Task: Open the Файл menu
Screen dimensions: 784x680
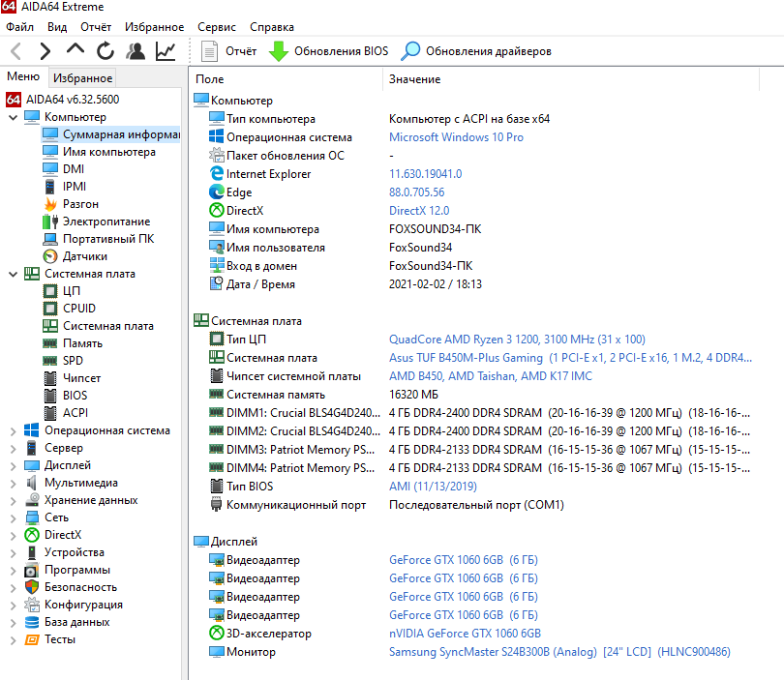Action: tap(19, 27)
